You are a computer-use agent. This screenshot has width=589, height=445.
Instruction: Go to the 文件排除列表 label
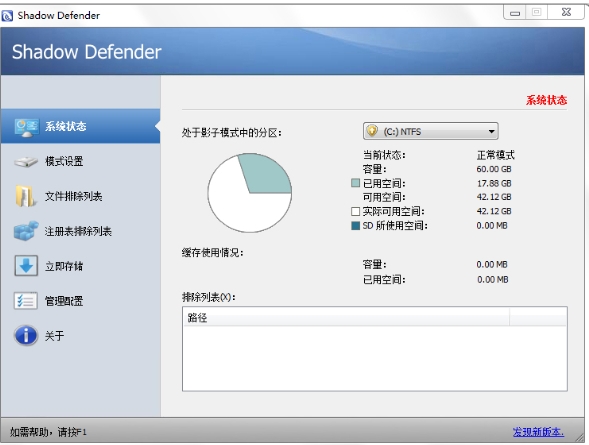tap(74, 196)
